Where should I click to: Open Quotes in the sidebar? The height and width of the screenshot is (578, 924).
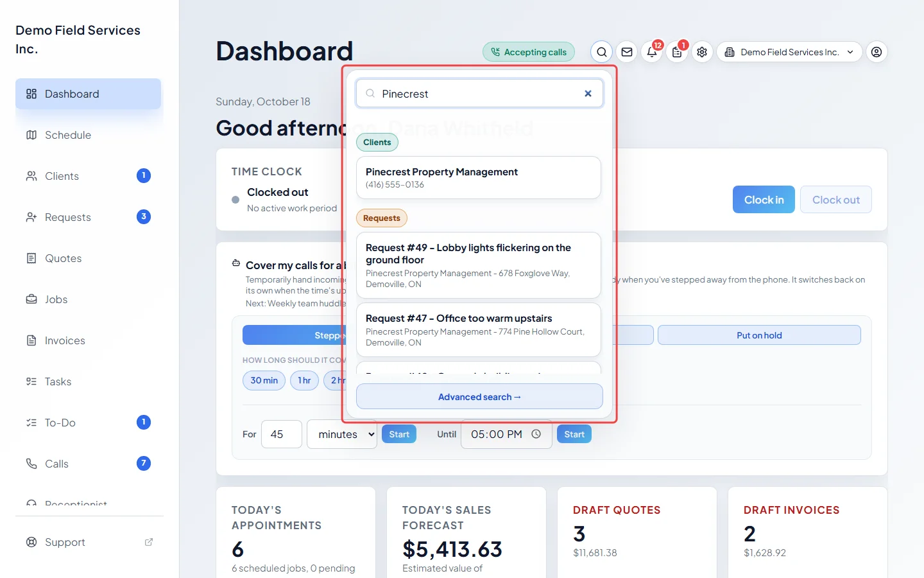88,258
